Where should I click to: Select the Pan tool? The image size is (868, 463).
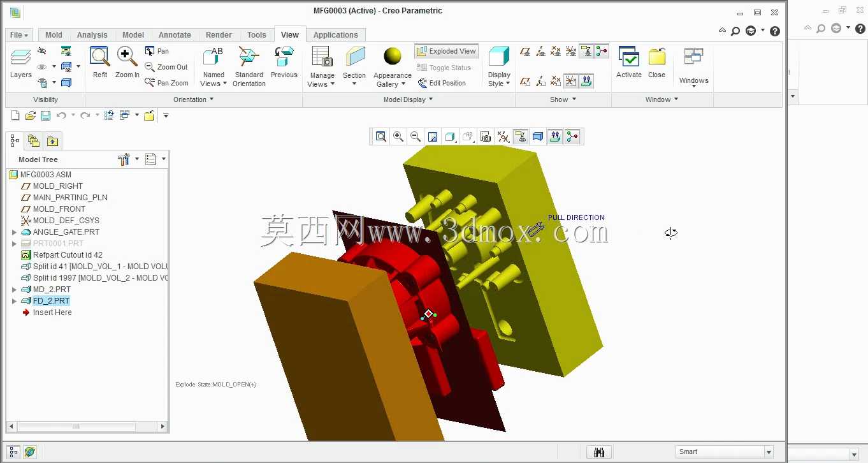tap(157, 51)
